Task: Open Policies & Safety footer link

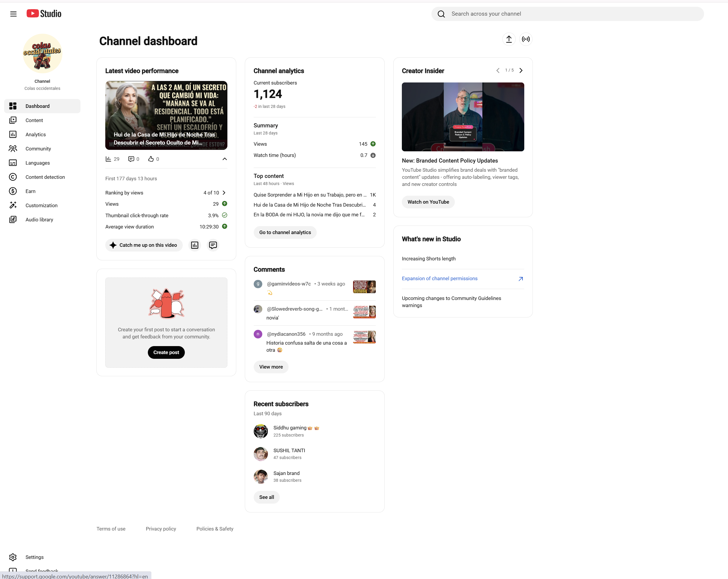Action: click(x=215, y=529)
